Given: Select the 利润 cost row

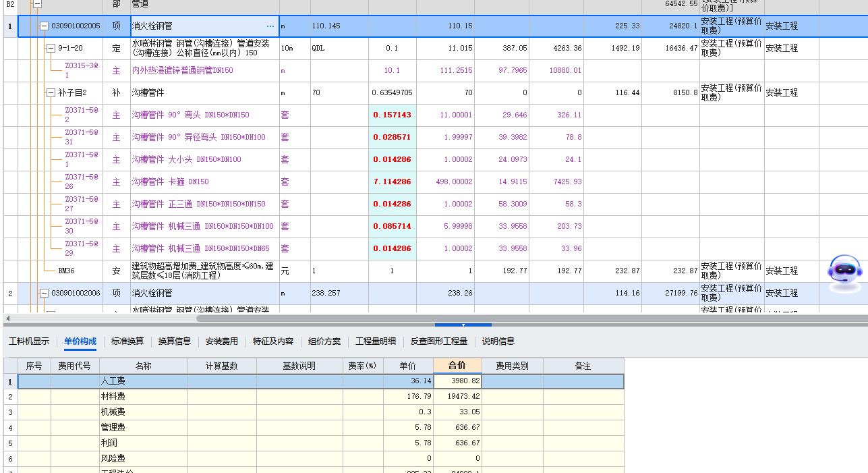Looking at the screenshot, I should click(x=320, y=443).
